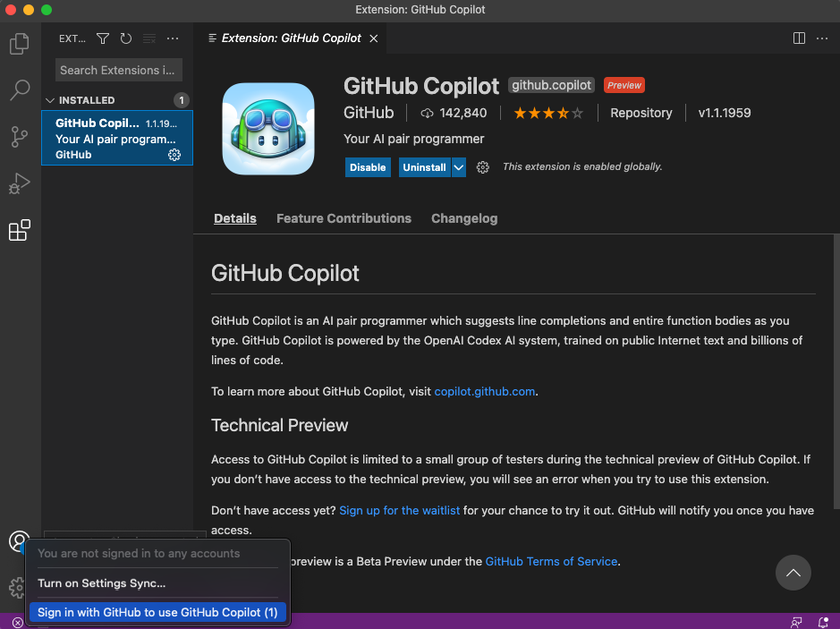Open extensions view more actions ellipsis
The image size is (840, 629).
(173, 38)
